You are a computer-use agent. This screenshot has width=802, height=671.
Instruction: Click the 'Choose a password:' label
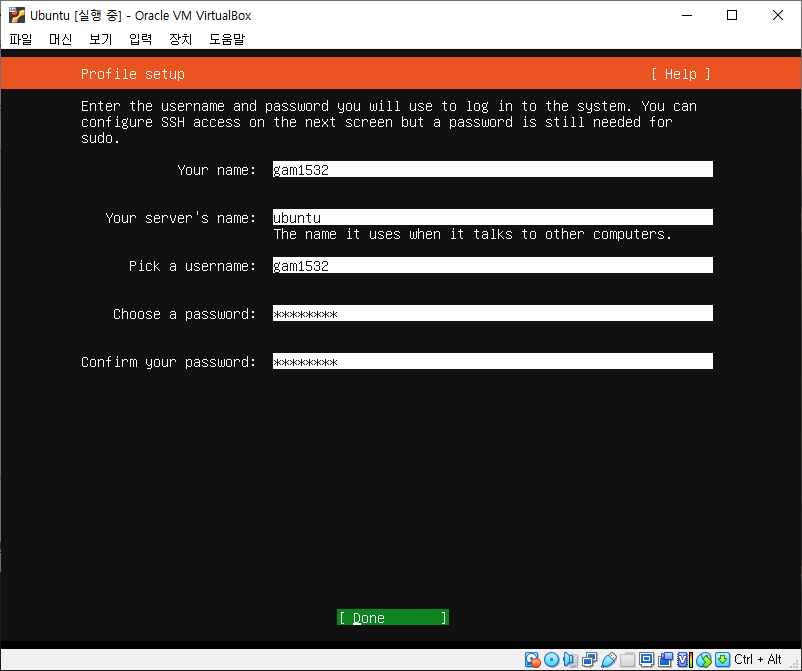[x=184, y=314]
